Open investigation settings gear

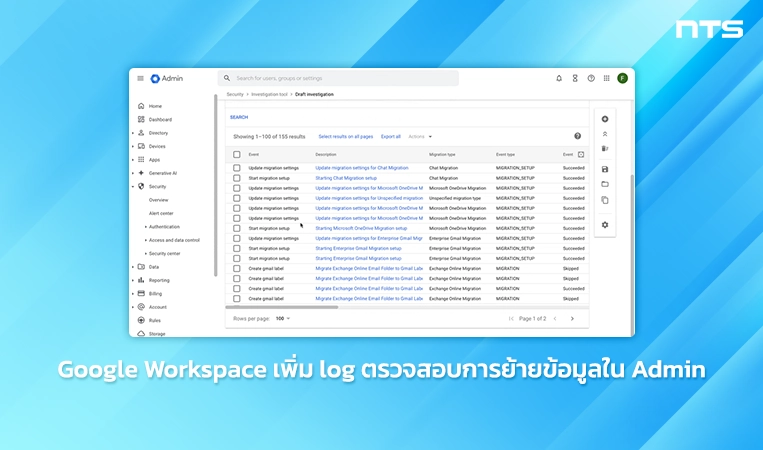point(605,225)
